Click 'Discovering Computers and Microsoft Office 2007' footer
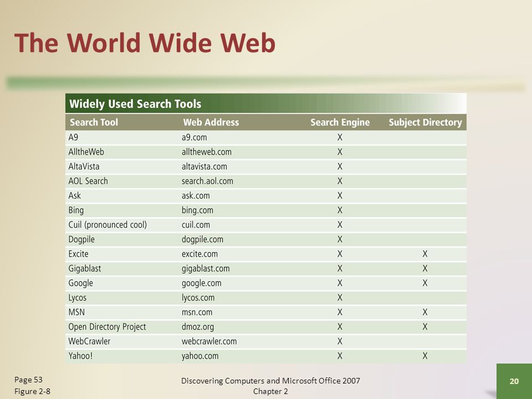Image resolution: width=532 pixels, height=399 pixels. tap(270, 381)
